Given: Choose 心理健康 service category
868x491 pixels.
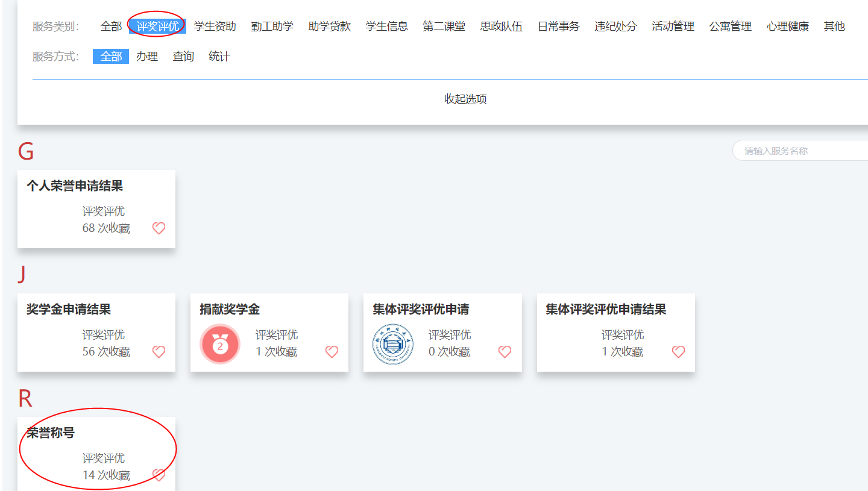Looking at the screenshot, I should [787, 27].
